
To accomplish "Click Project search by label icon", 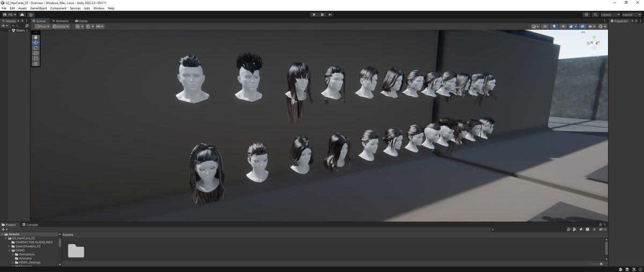I will 581,230.
